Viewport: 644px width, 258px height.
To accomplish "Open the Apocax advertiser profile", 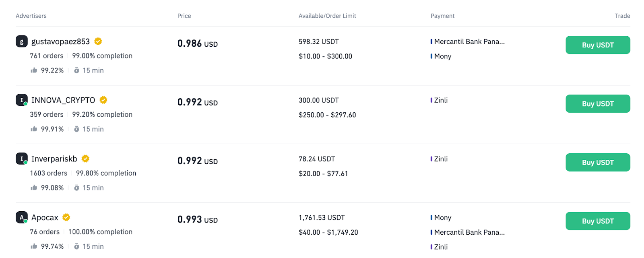I will click(45, 218).
